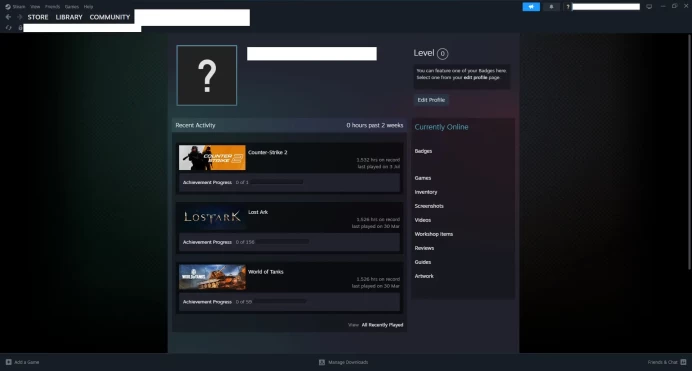Click the Currently Online status text

[441, 127]
